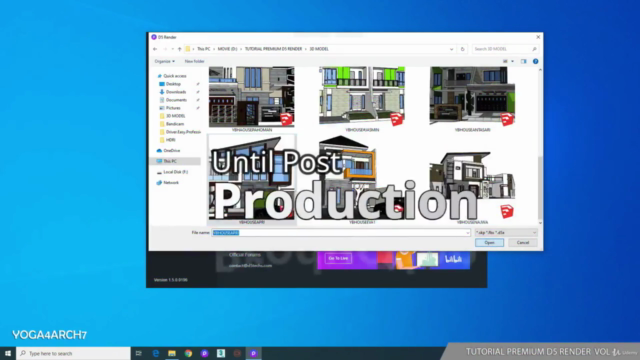The height and width of the screenshot is (360, 640).
Task: Select This PC in navigation pane
Action: 170,161
